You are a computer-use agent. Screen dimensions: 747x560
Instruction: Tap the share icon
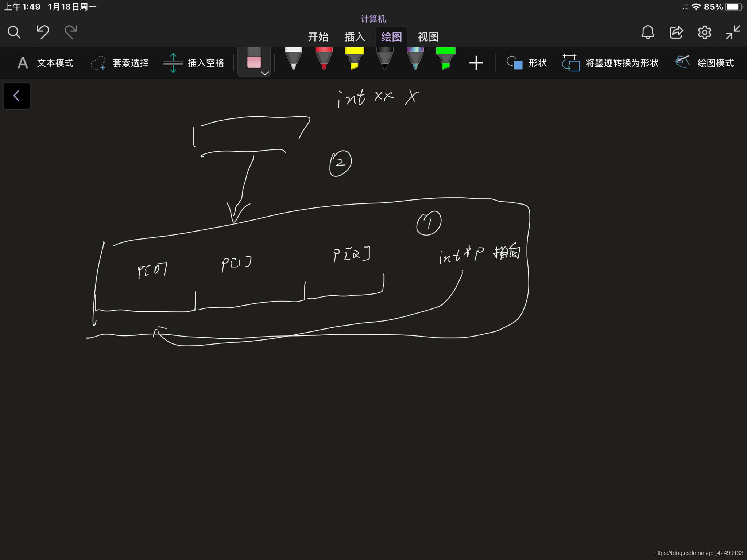676,32
